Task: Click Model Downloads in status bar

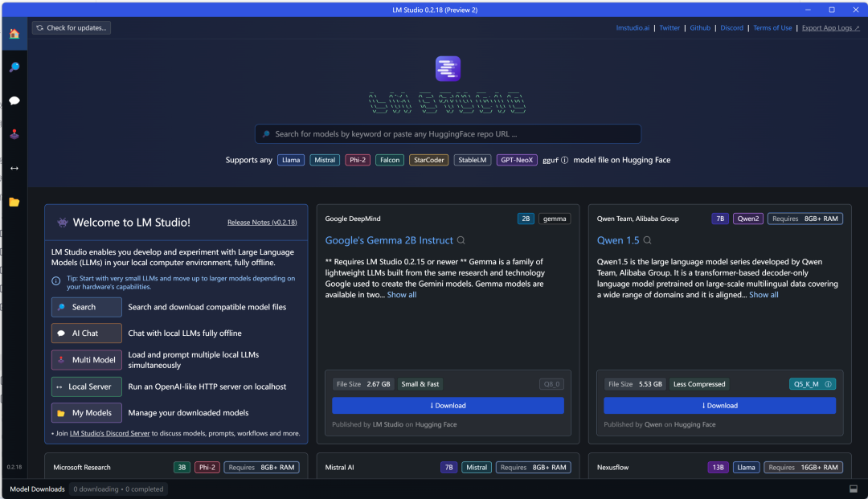Action: point(37,489)
